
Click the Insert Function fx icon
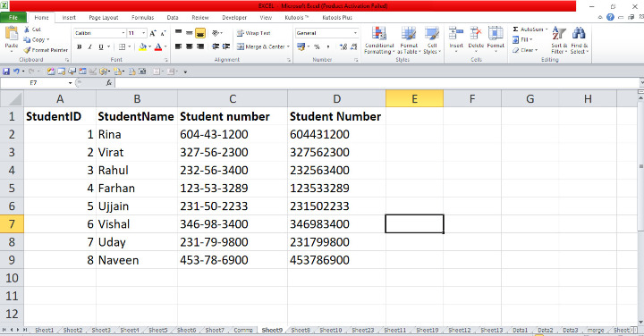point(109,83)
